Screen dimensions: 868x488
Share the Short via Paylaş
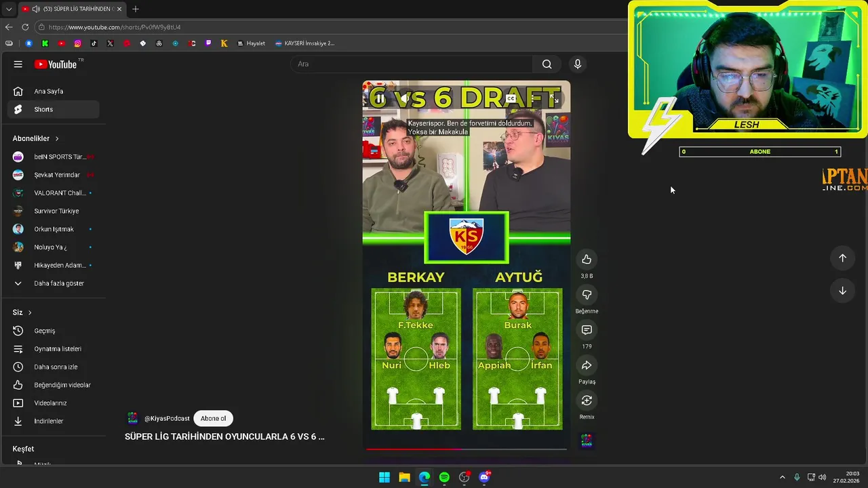[587, 365]
